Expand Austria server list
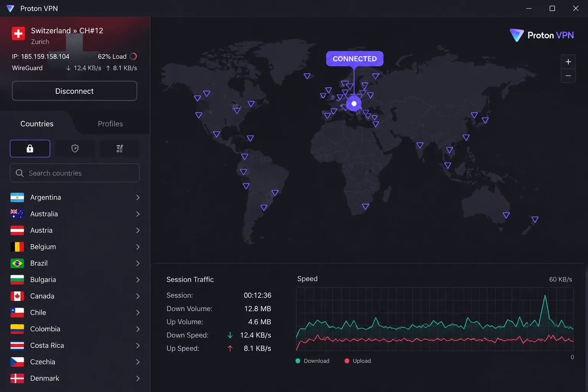 coord(138,230)
